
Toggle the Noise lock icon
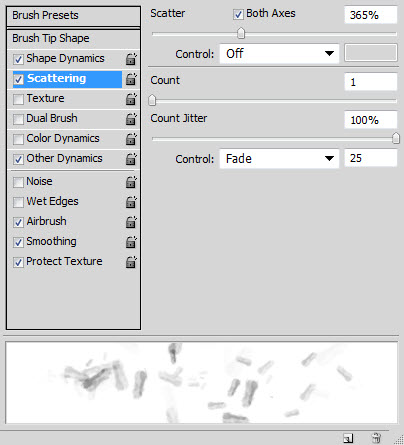coord(131,182)
